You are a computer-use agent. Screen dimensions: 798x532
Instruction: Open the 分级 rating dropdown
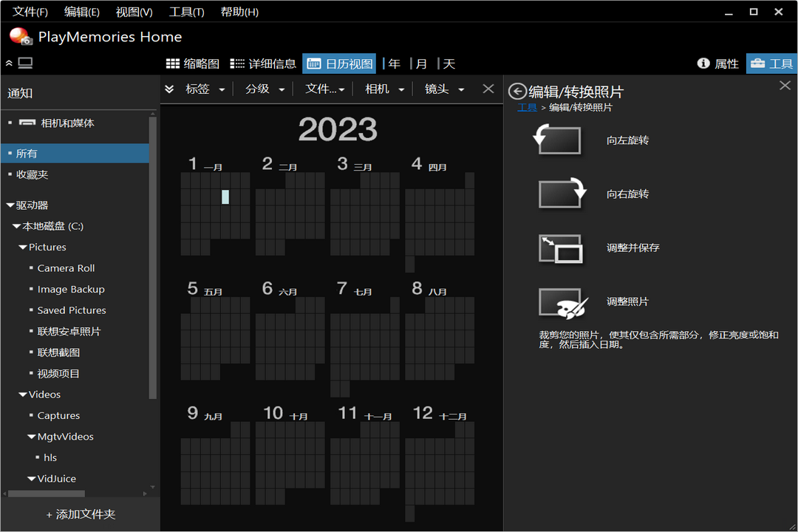click(x=265, y=89)
